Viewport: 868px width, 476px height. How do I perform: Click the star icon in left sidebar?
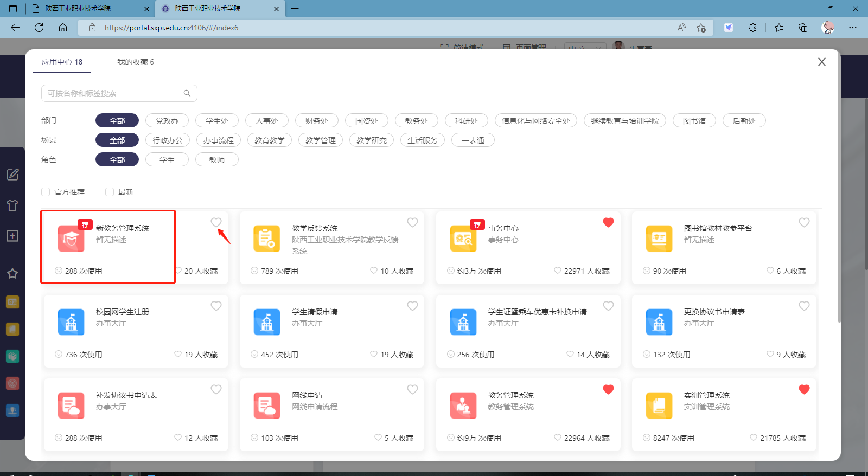click(x=12, y=273)
